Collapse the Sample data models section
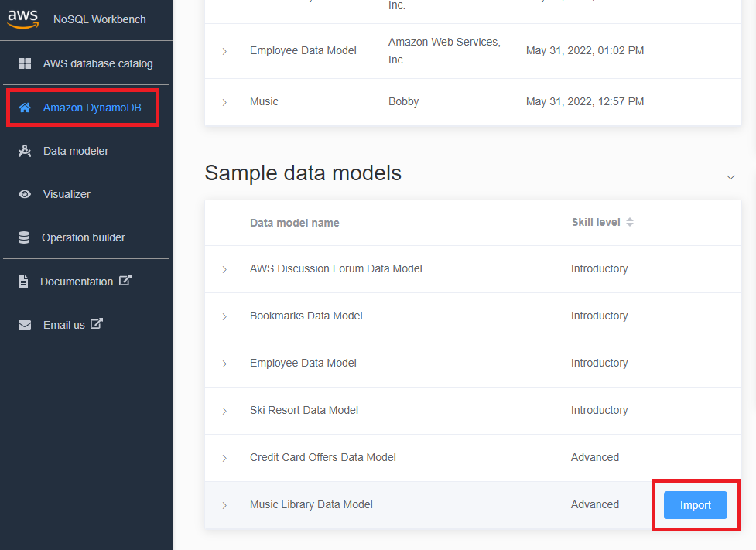This screenshot has height=550, width=756. point(730,176)
